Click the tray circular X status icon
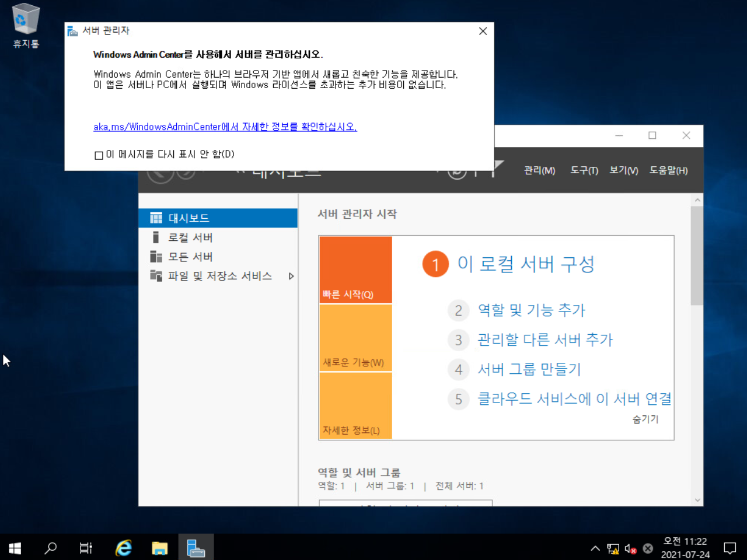Screen dimensions: 747x560 pos(648,548)
